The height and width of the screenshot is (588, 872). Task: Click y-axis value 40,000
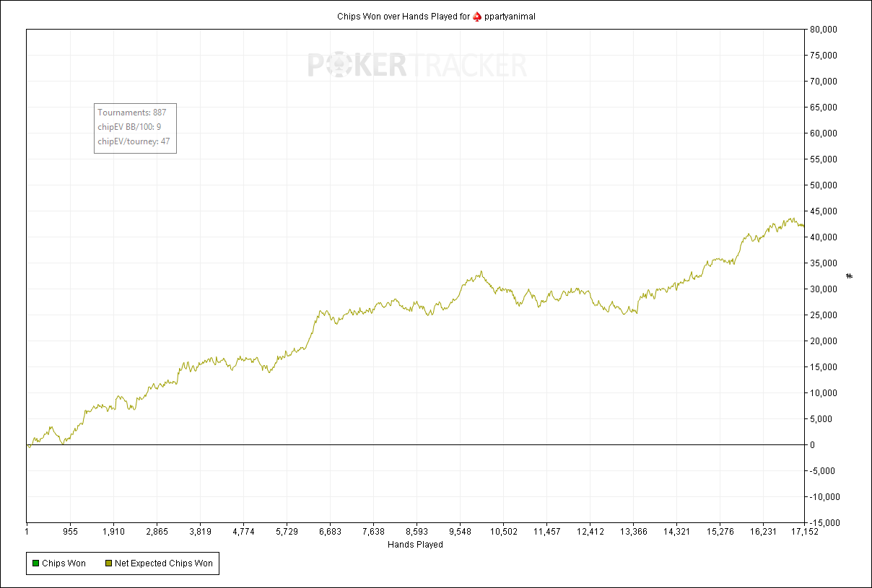pyautogui.click(x=823, y=237)
